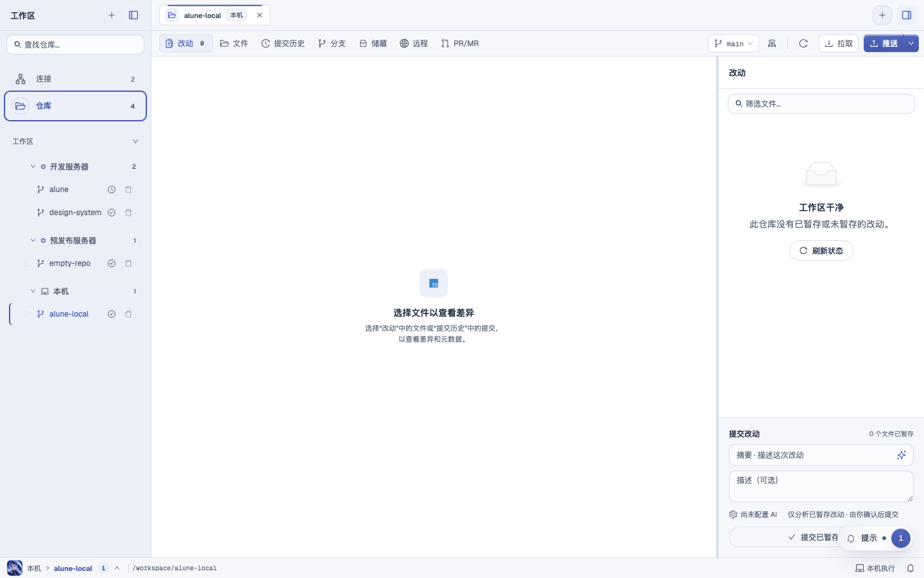Viewport: 924px width, 578px height.
Task: Add a new workspace with the plus icon
Action: tap(112, 15)
